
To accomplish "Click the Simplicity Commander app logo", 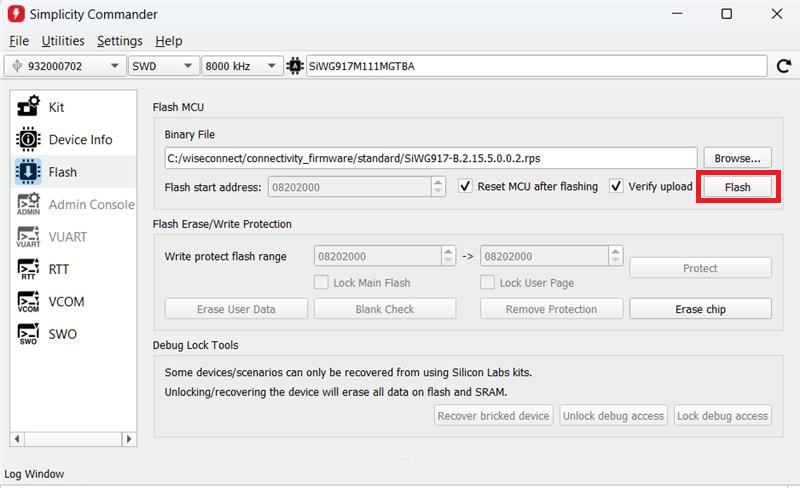I will [x=16, y=14].
